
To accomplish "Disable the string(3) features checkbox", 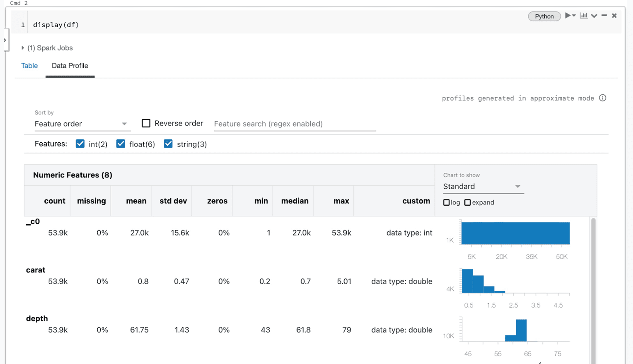I will pos(168,144).
